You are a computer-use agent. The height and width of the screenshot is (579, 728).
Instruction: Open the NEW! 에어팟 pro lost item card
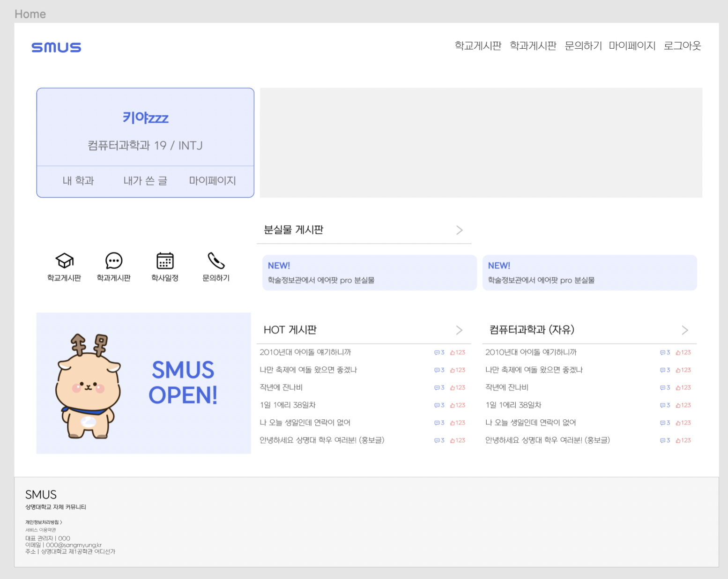coord(369,273)
